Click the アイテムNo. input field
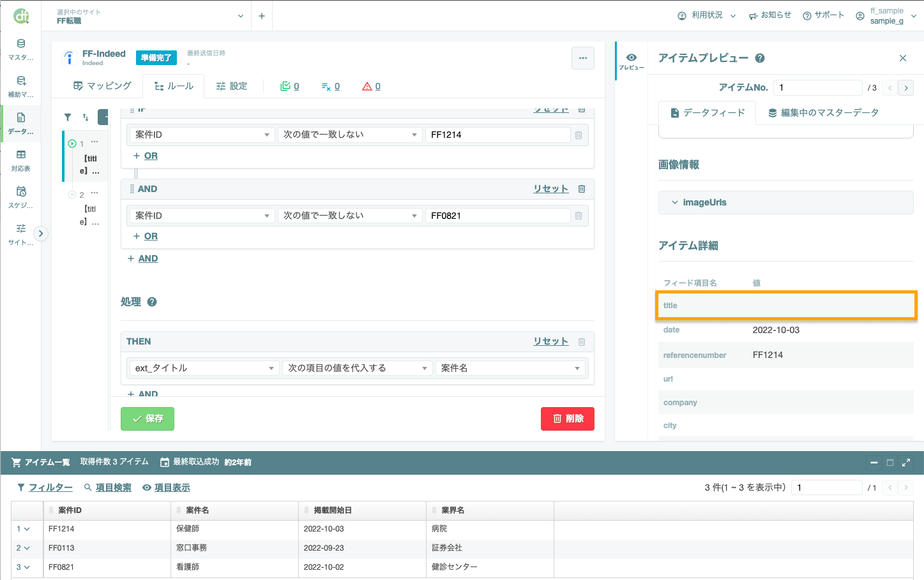Image resolution: width=924 pixels, height=580 pixels. pyautogui.click(x=817, y=87)
